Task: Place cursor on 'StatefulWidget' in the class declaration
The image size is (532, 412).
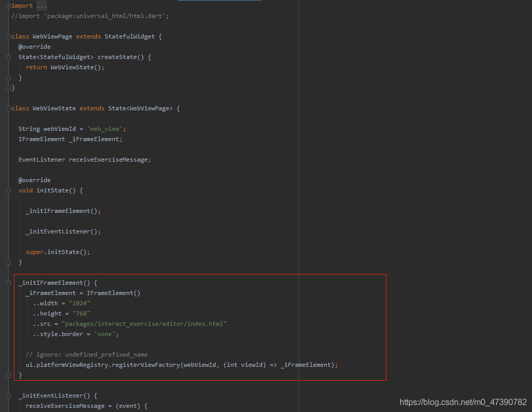Action: point(129,36)
